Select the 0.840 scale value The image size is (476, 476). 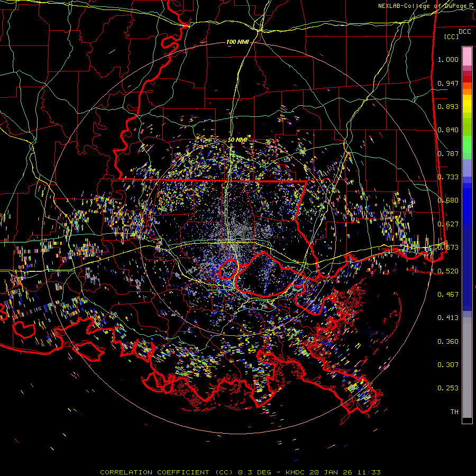pyautogui.click(x=448, y=130)
